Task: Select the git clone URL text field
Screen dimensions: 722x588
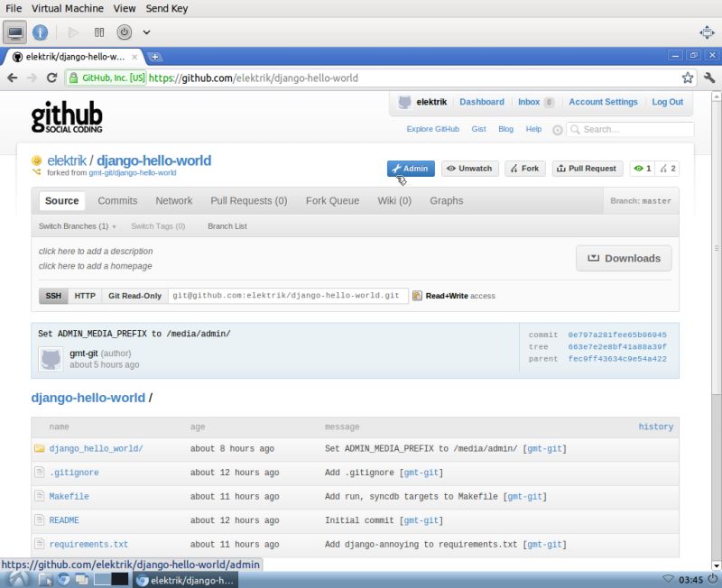Action: pyautogui.click(x=289, y=296)
